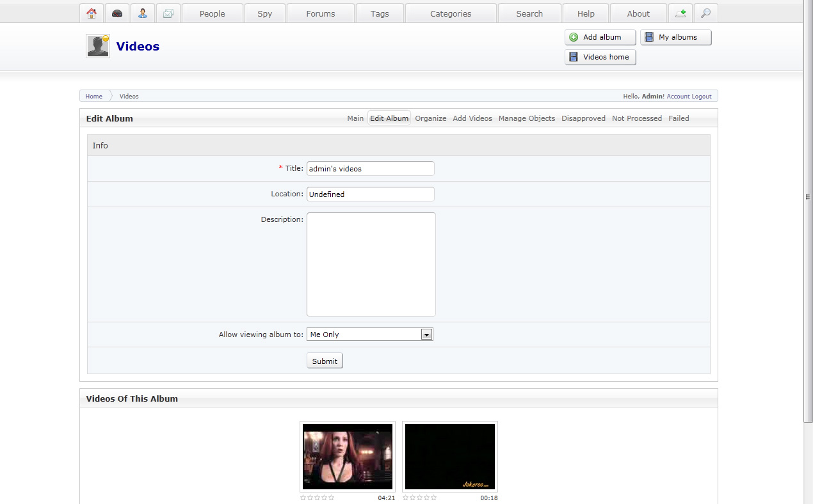Open the Categories menu

(451, 13)
